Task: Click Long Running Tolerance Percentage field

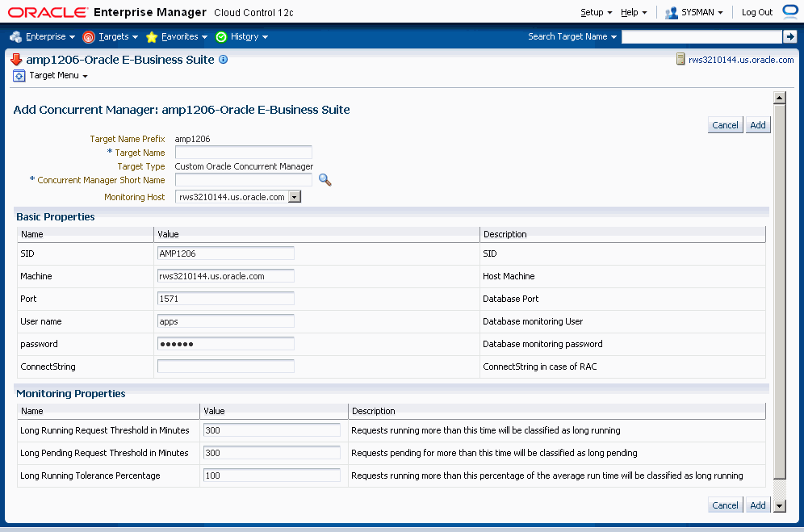Action: pos(272,475)
